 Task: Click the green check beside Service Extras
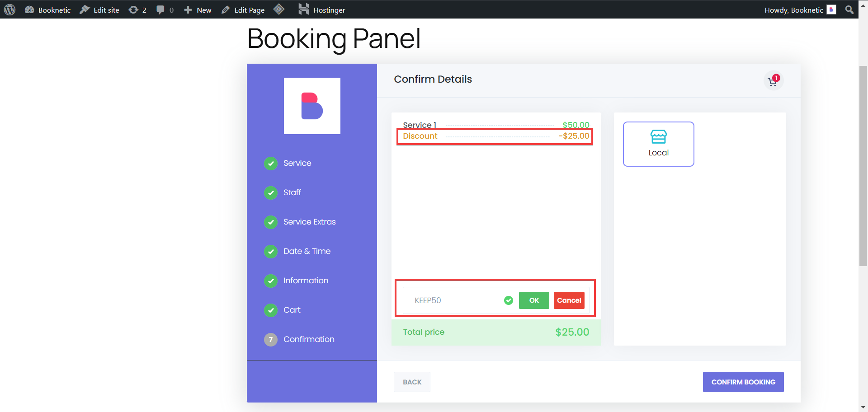click(x=271, y=222)
